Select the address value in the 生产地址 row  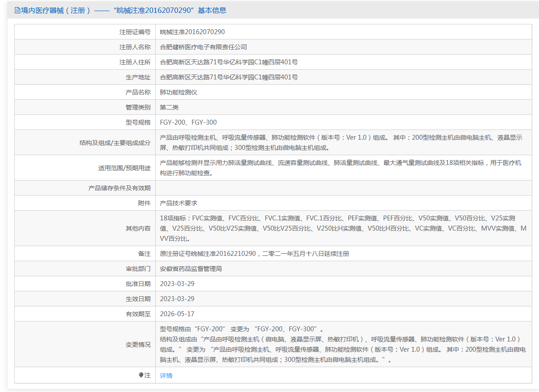click(229, 77)
